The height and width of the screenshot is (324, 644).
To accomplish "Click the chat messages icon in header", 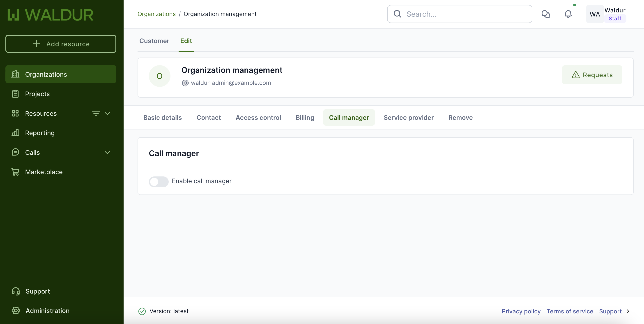I will [545, 14].
